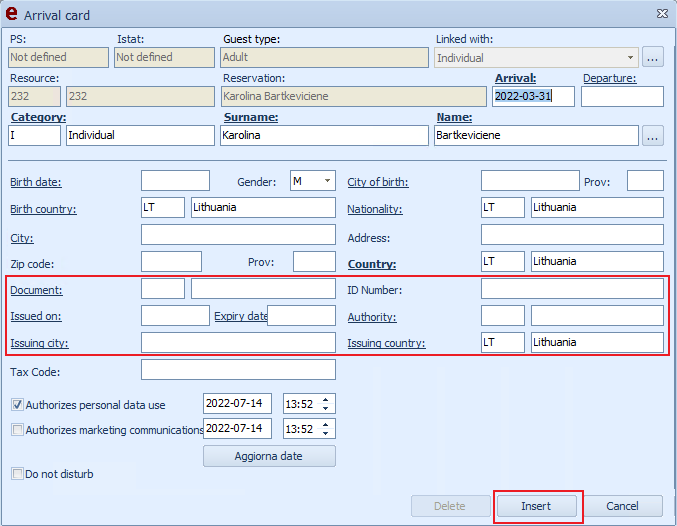Toggle Authorizes personal data use checkbox
This screenshot has height=526, width=677.
17,405
